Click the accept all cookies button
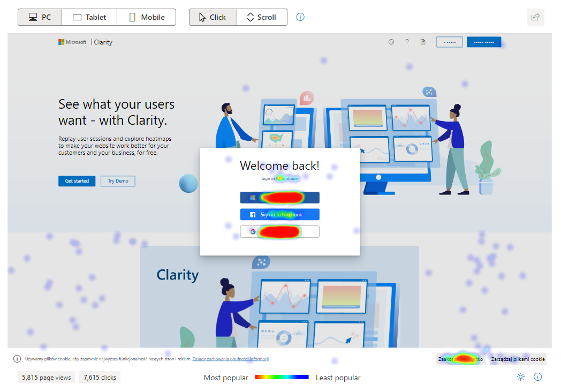 [460, 359]
